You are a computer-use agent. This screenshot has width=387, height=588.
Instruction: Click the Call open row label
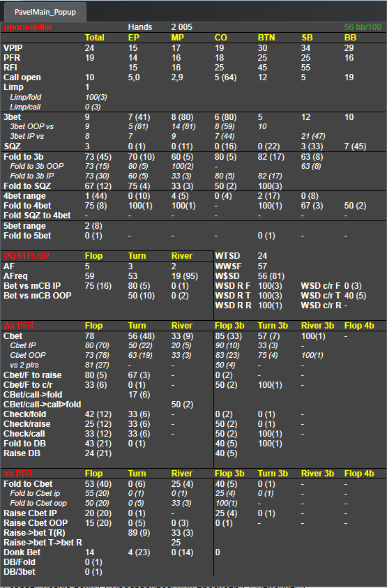[x=22, y=77]
